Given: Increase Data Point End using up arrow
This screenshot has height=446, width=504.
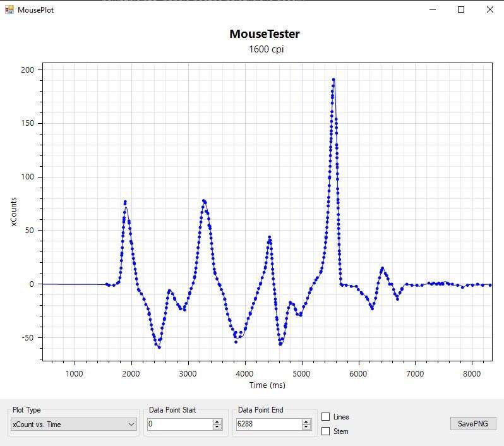Looking at the screenshot, I should point(306,422).
